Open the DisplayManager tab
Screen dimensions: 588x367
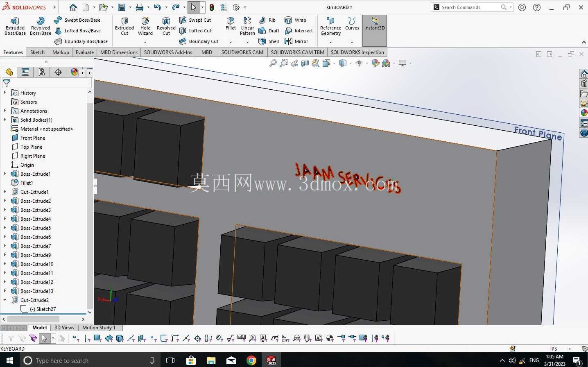74,72
